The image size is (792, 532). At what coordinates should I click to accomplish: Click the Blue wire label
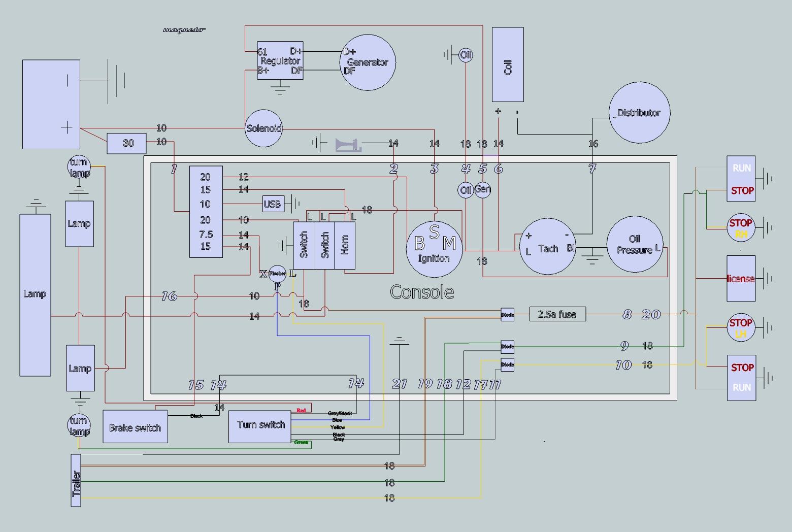[x=337, y=420]
